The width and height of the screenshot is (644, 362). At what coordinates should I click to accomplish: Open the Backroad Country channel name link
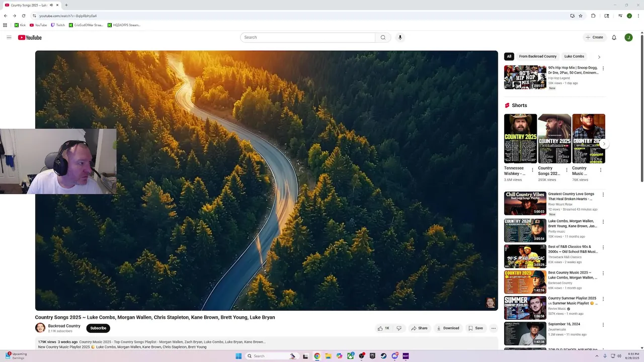point(64,326)
